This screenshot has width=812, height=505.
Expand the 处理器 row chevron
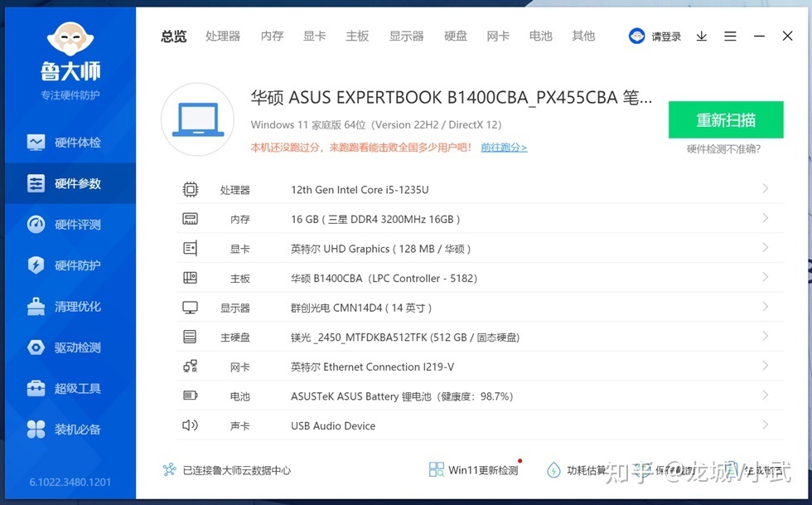(766, 189)
